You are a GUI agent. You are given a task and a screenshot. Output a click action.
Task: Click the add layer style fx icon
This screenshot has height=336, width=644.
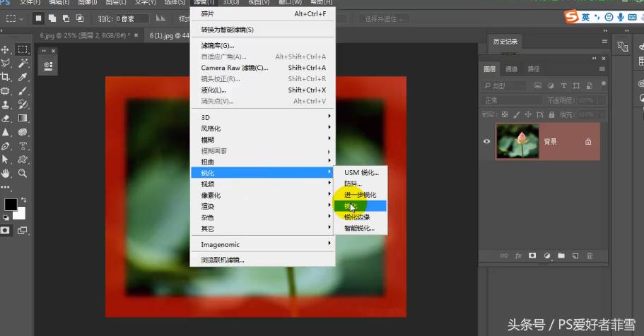tap(518, 256)
